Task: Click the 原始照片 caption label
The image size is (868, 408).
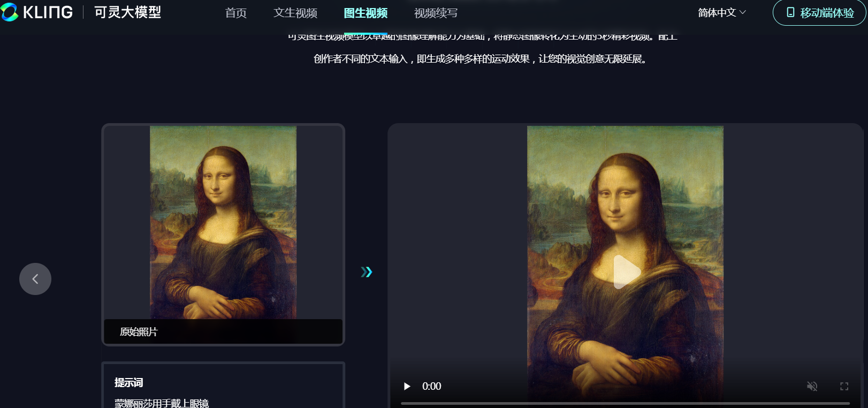Action: point(139,332)
